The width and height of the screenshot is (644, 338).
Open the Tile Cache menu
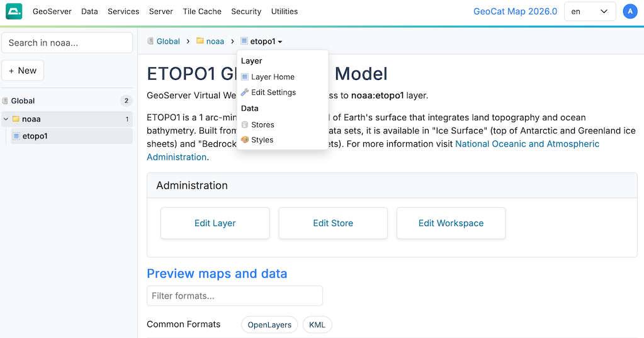point(202,11)
